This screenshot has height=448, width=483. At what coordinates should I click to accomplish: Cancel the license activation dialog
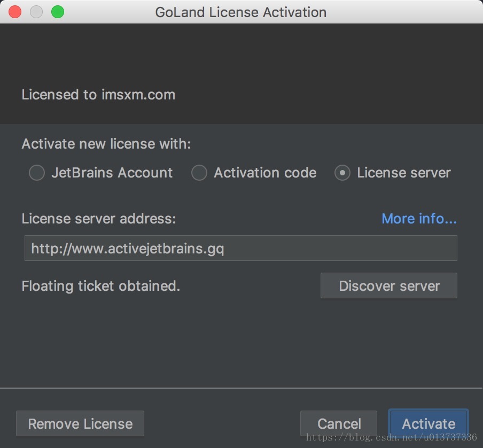pyautogui.click(x=339, y=423)
